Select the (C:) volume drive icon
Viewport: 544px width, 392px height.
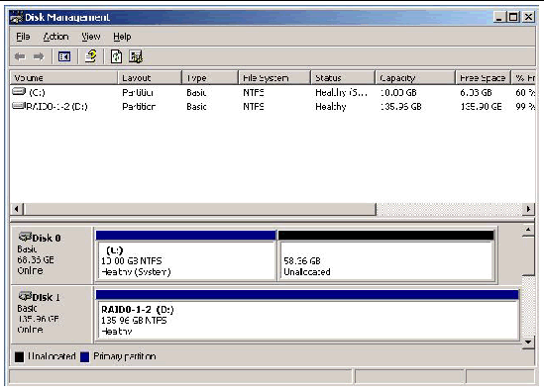(19, 91)
